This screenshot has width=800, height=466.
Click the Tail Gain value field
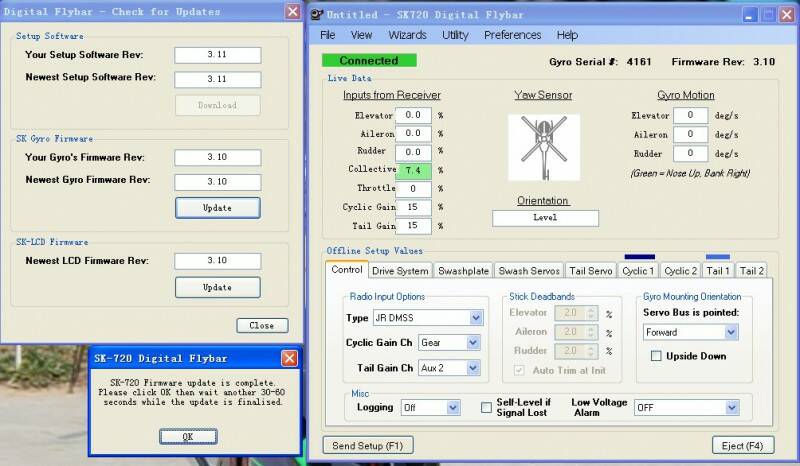[x=413, y=226]
